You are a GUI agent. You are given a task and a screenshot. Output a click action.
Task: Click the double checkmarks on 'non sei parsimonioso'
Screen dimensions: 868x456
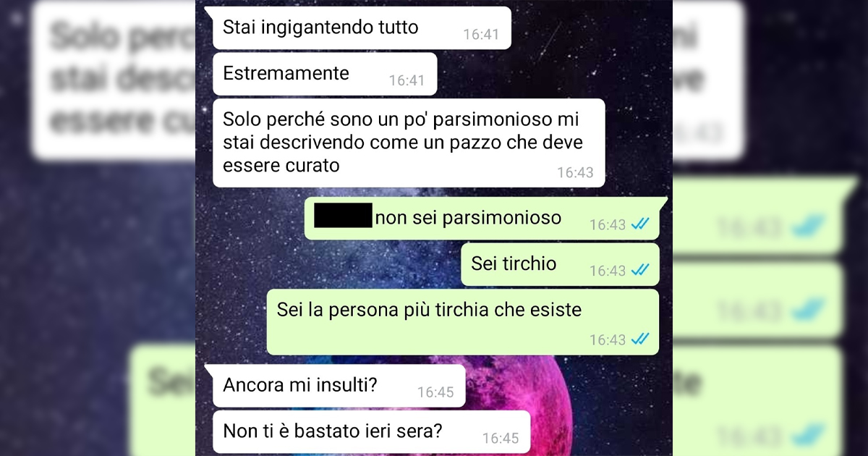point(639,224)
